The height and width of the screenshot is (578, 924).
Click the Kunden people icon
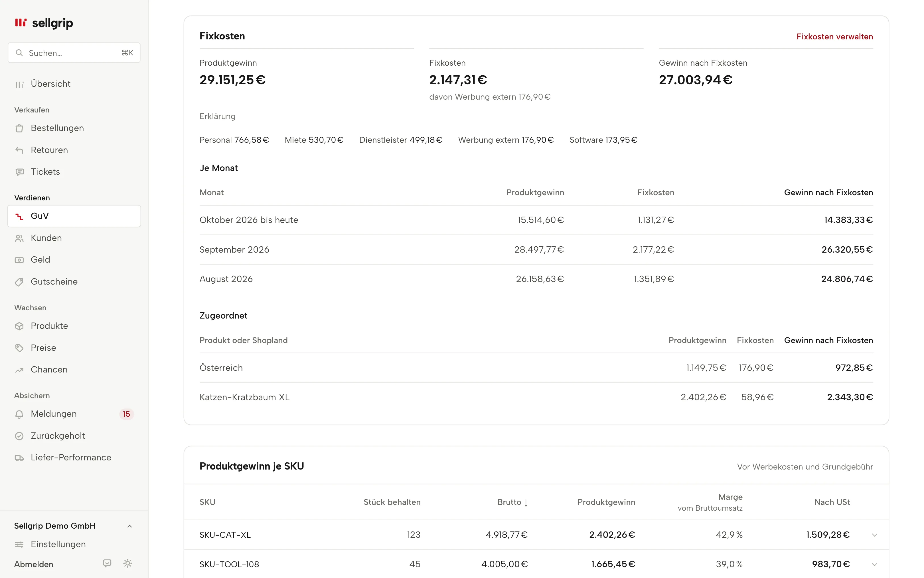[19, 238]
